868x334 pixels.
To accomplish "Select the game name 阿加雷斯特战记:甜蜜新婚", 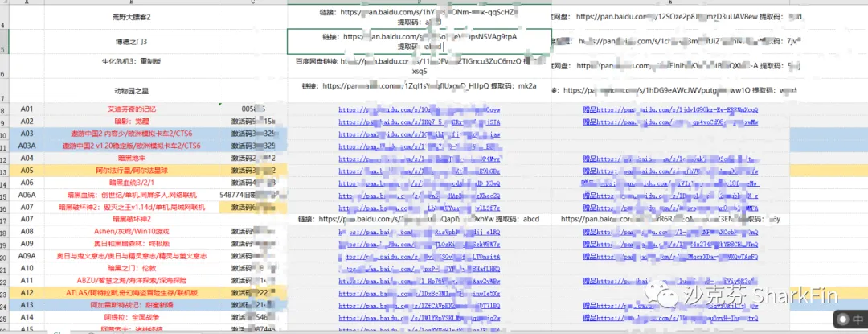I will [132, 305].
